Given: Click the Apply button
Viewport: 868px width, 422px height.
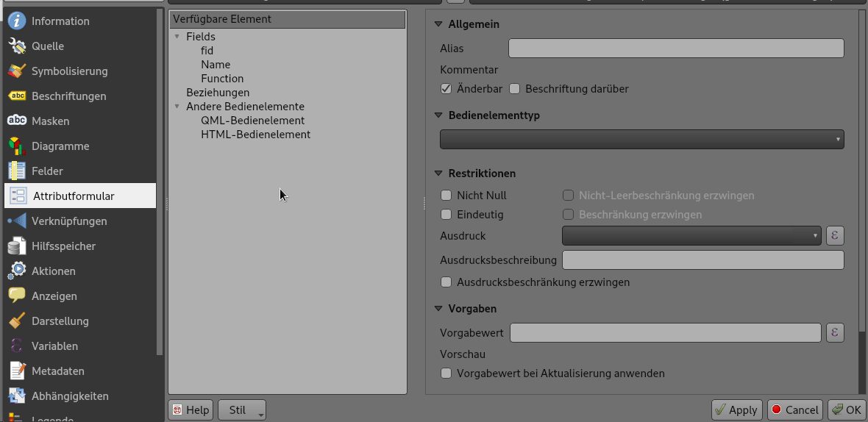Looking at the screenshot, I should pos(736,410).
